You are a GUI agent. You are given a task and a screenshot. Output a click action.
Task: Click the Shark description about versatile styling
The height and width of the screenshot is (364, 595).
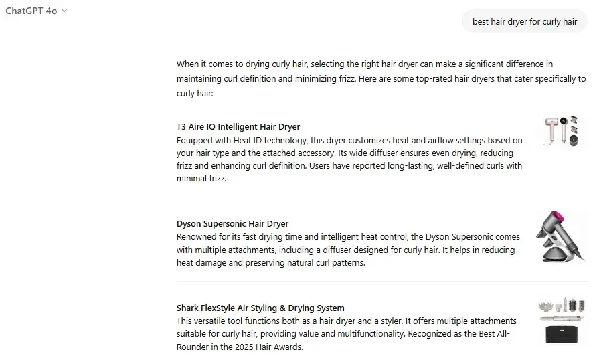coord(346,327)
